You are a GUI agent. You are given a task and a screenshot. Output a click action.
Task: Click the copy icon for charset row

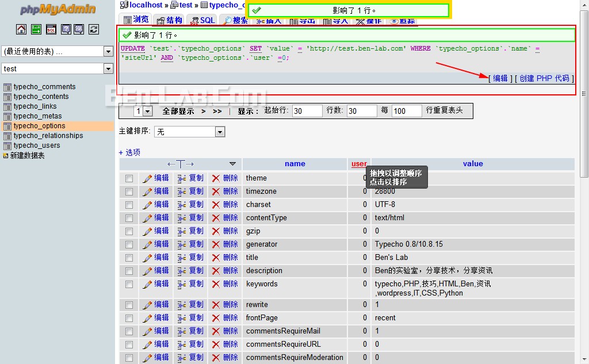pos(182,205)
